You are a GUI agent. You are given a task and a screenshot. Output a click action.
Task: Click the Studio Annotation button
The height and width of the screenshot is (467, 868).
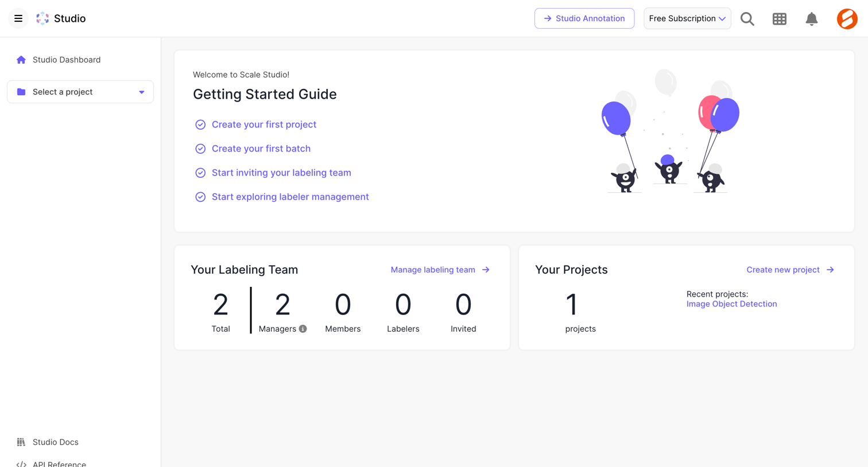584,18
